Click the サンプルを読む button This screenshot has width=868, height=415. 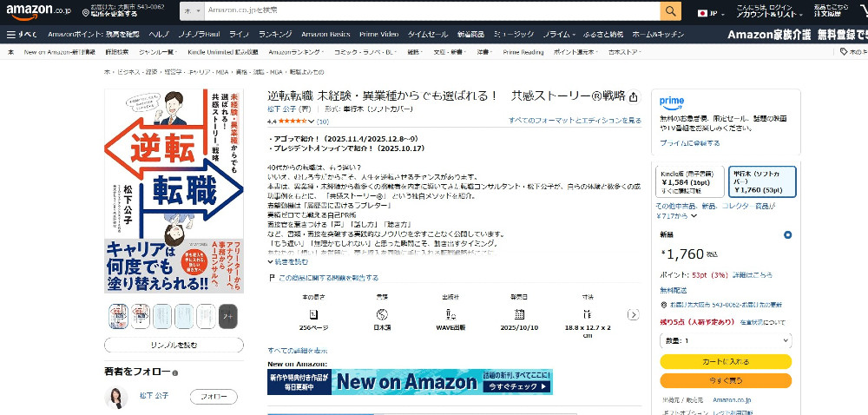click(x=174, y=345)
